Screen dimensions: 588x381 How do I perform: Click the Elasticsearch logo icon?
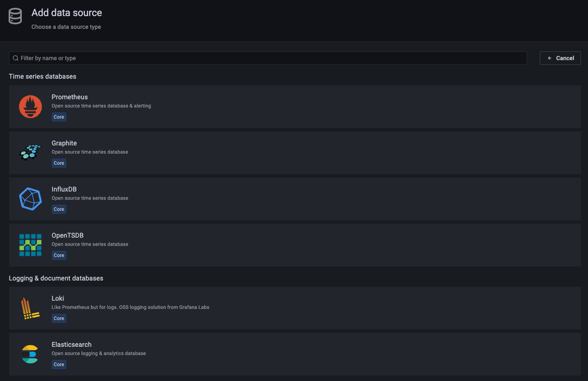30,354
